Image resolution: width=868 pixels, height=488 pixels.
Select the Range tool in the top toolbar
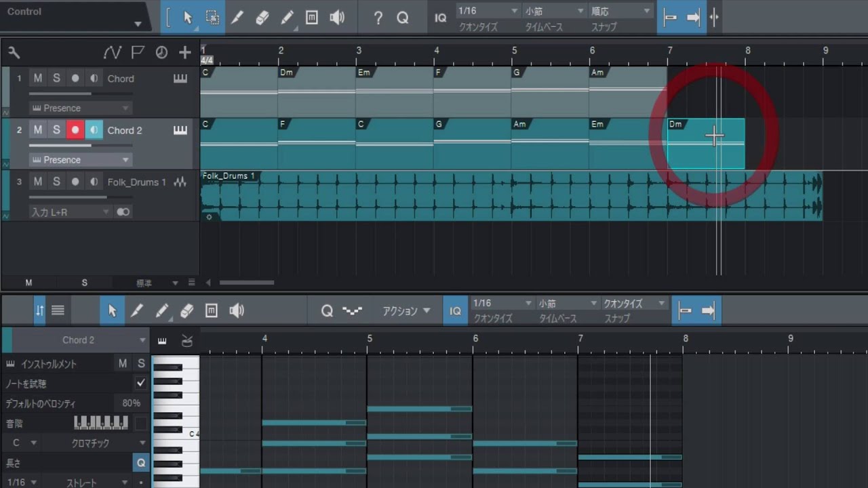[212, 18]
